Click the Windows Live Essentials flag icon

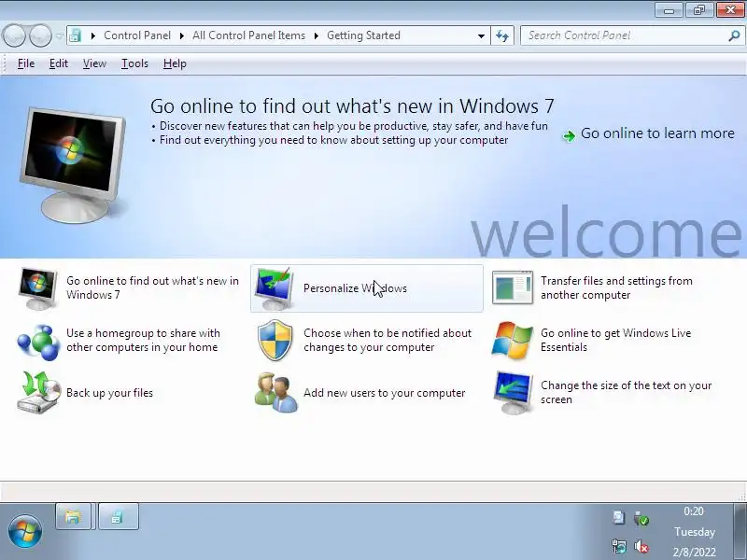click(x=512, y=340)
